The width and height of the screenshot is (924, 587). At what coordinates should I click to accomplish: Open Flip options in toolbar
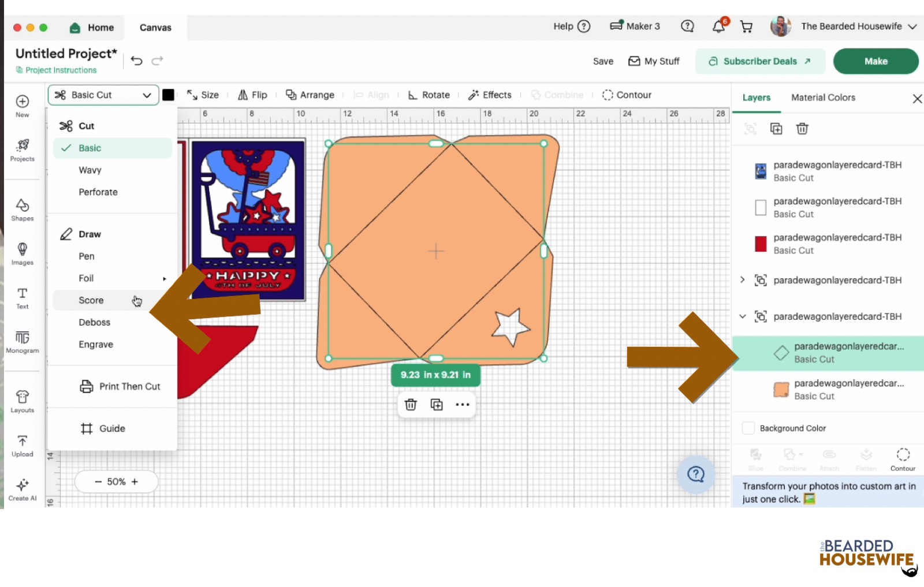coord(252,95)
